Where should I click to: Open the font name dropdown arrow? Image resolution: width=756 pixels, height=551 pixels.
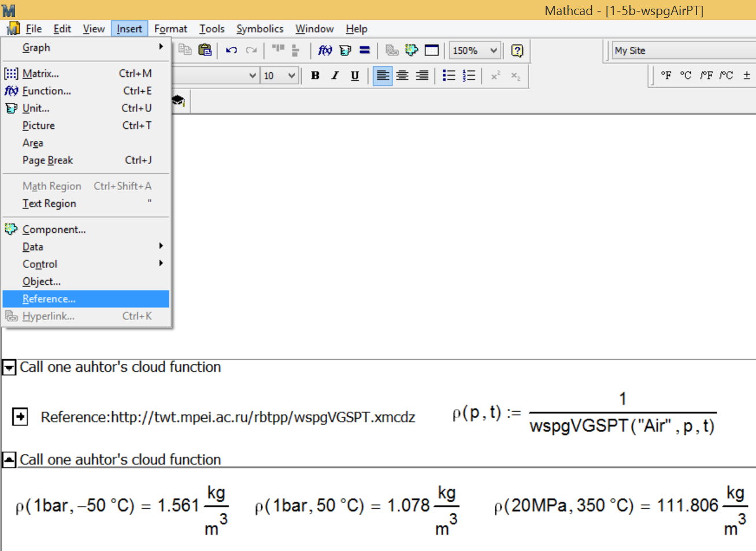pos(253,75)
